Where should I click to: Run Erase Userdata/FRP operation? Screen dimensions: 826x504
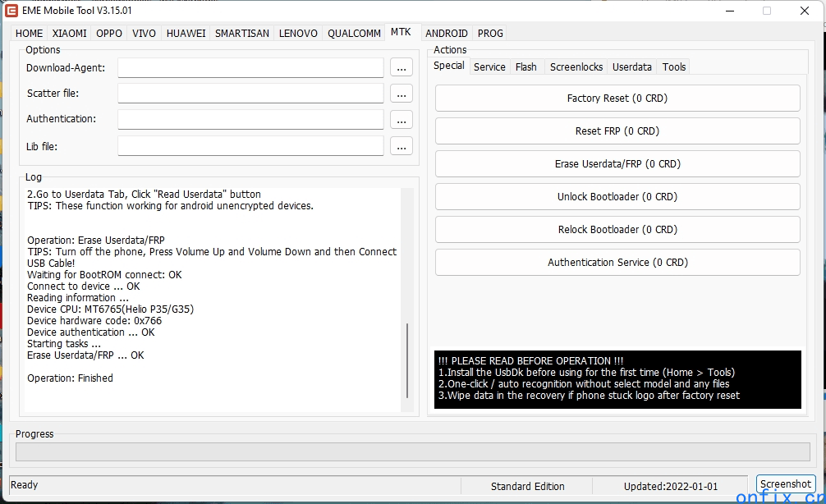pos(617,164)
